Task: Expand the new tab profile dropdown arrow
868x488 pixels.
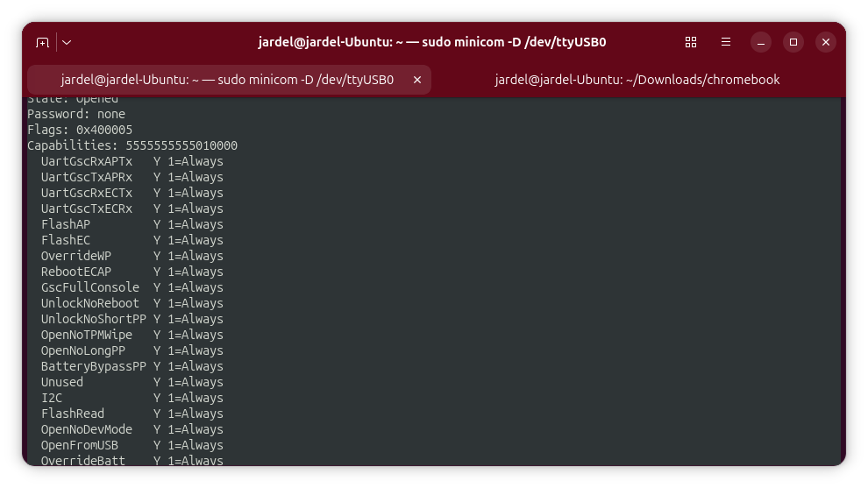Action: click(67, 42)
